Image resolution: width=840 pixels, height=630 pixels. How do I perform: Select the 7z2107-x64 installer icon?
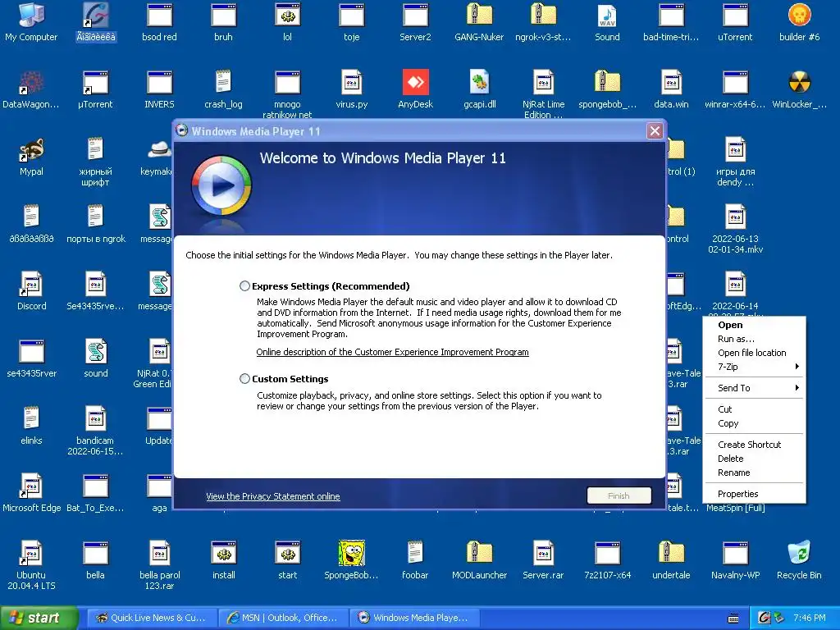(607, 559)
